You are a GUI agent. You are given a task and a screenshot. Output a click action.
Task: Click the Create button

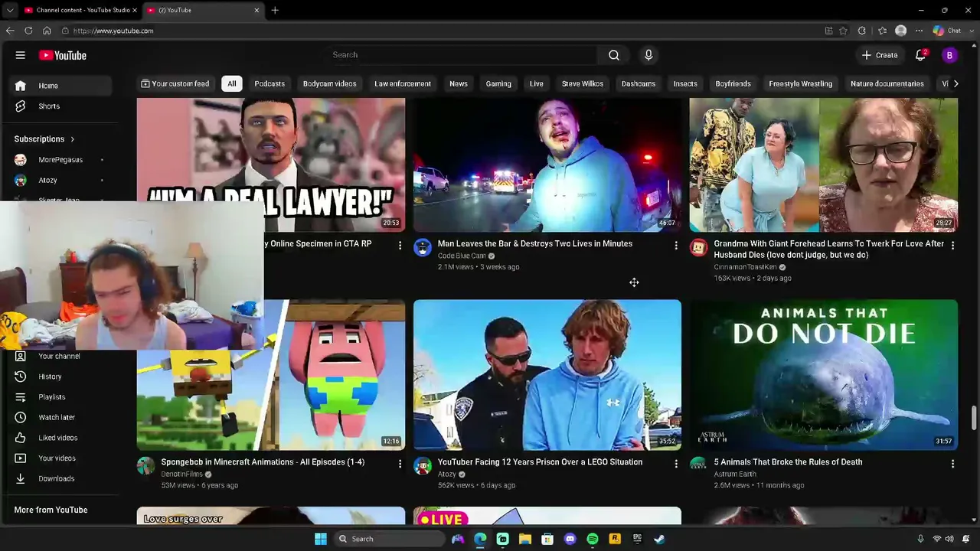click(x=879, y=55)
